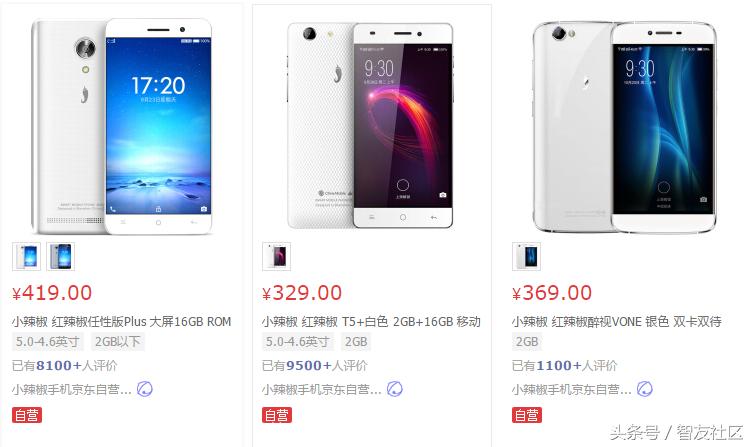This screenshot has height=447, width=754.
Task: Open the 红辣椒任性版Plus product title link
Action: (122, 322)
